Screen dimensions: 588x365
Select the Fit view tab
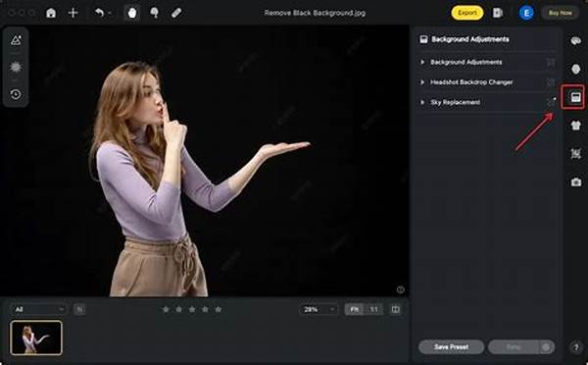click(x=354, y=309)
